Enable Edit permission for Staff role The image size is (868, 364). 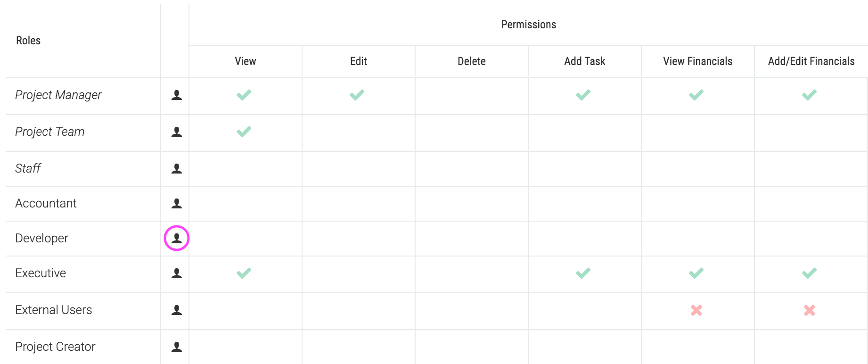pyautogui.click(x=359, y=169)
